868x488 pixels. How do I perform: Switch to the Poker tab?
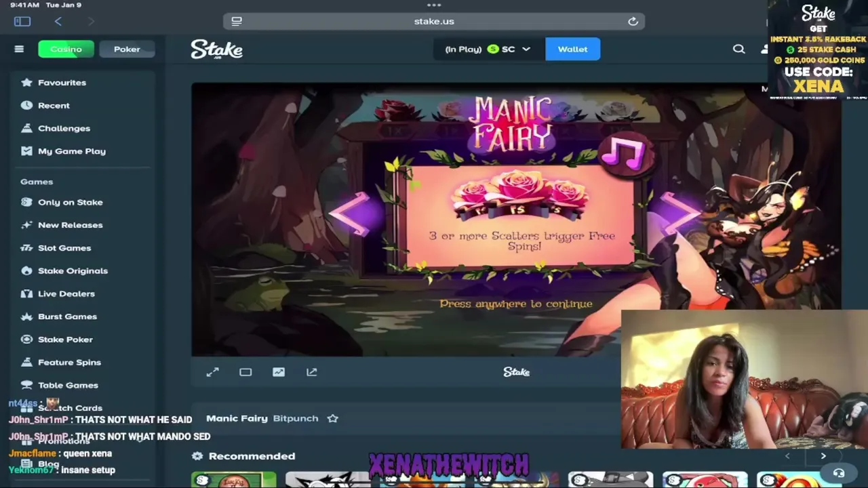127,49
